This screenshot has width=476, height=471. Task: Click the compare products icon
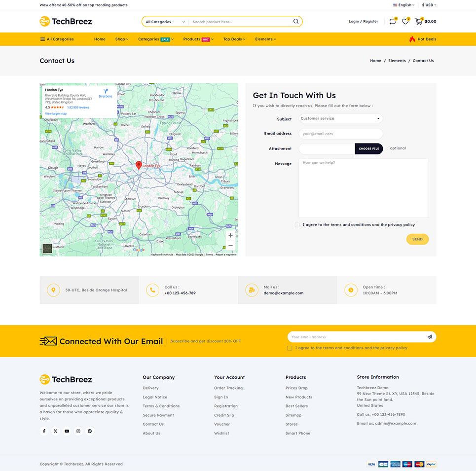tap(392, 21)
